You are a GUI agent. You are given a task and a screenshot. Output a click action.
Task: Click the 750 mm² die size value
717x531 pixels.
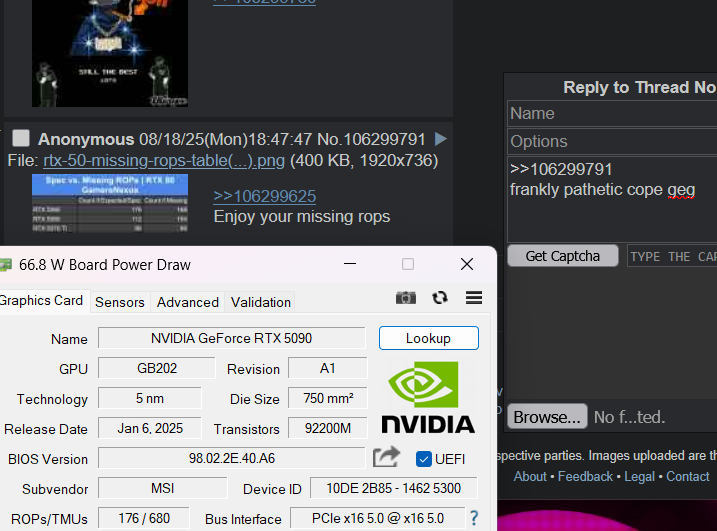(327, 398)
